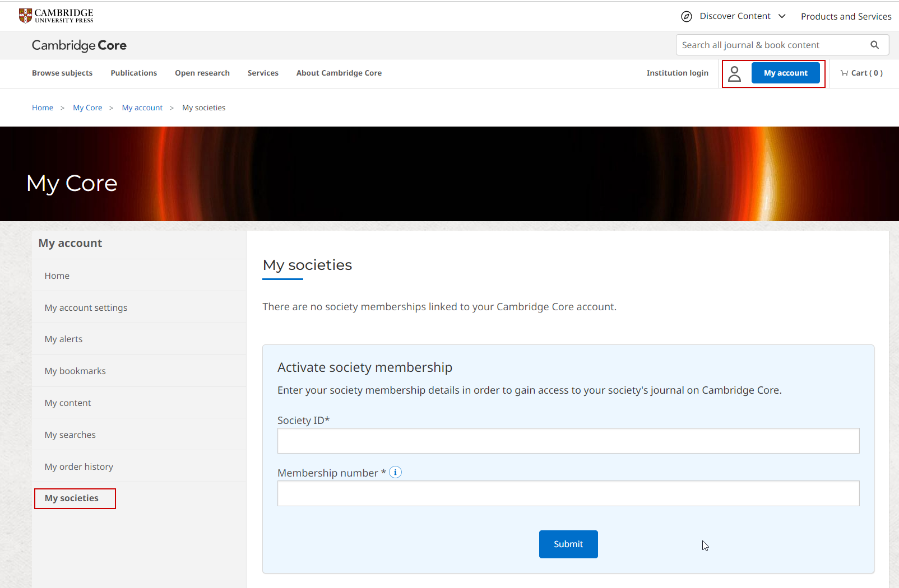The height and width of the screenshot is (588, 899).
Task: Click the Society ID input field
Action: click(x=568, y=441)
